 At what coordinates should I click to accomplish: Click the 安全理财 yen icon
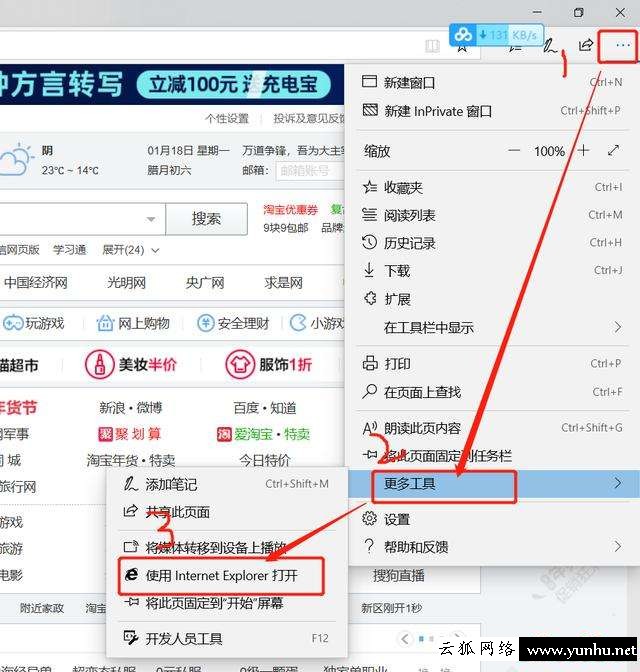point(206,323)
